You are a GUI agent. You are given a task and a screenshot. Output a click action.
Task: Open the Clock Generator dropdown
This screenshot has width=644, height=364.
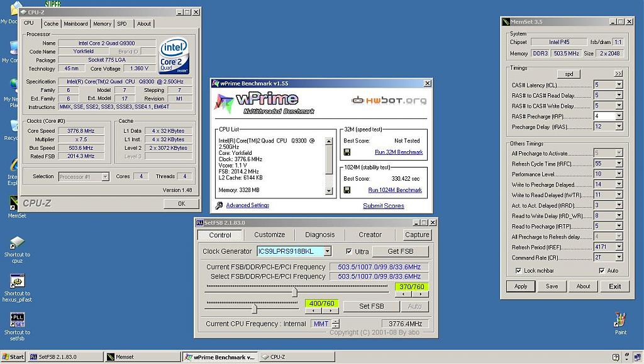(327, 251)
